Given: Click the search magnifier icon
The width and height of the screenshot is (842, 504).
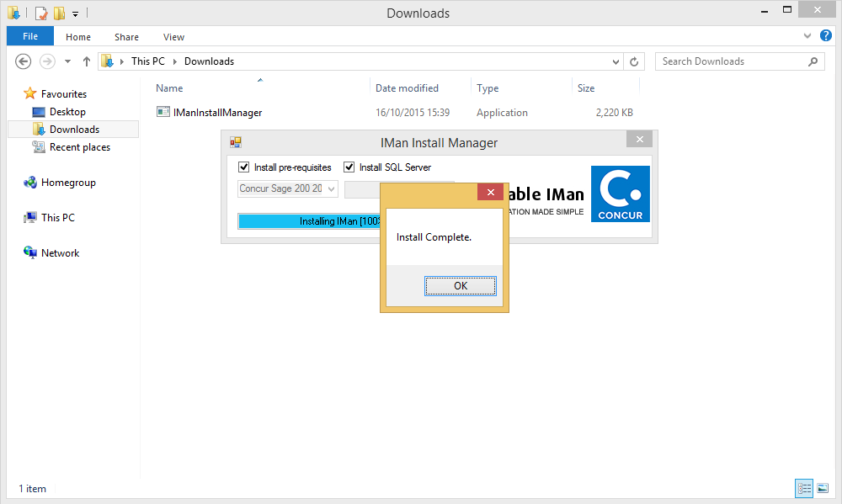Looking at the screenshot, I should click(813, 61).
